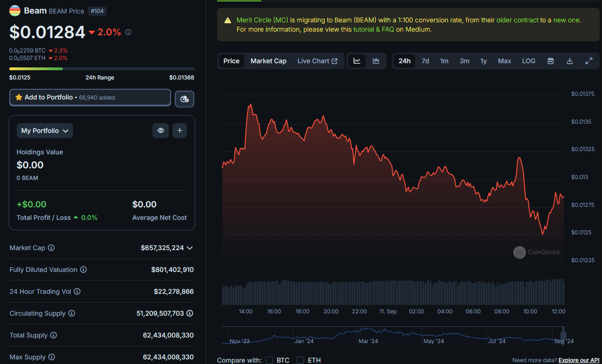Open Total Supply info icon

click(x=53, y=335)
